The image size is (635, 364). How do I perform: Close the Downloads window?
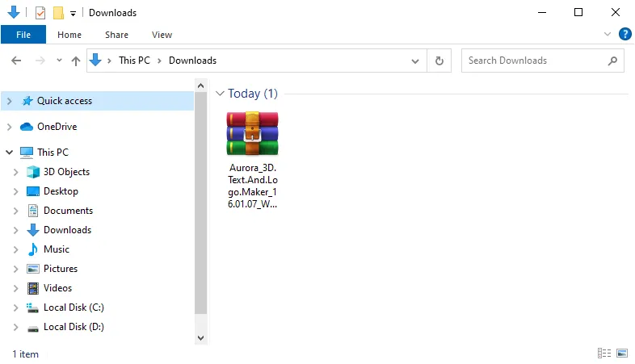pos(616,13)
